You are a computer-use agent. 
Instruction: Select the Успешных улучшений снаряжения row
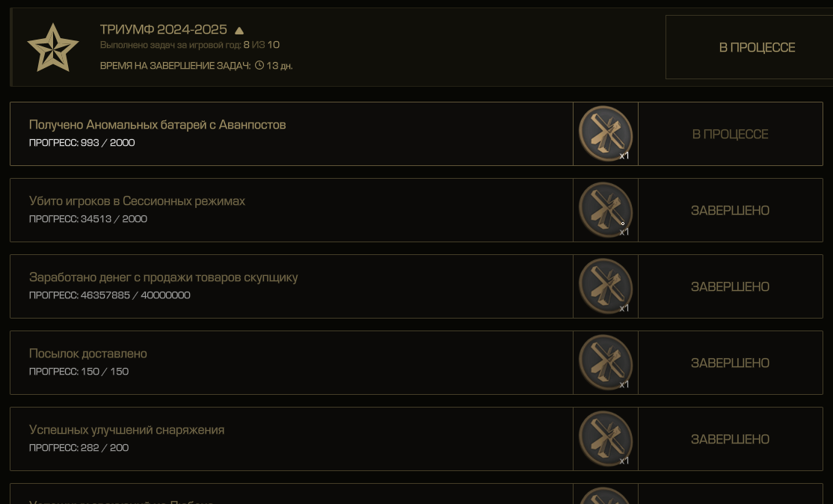click(292, 439)
